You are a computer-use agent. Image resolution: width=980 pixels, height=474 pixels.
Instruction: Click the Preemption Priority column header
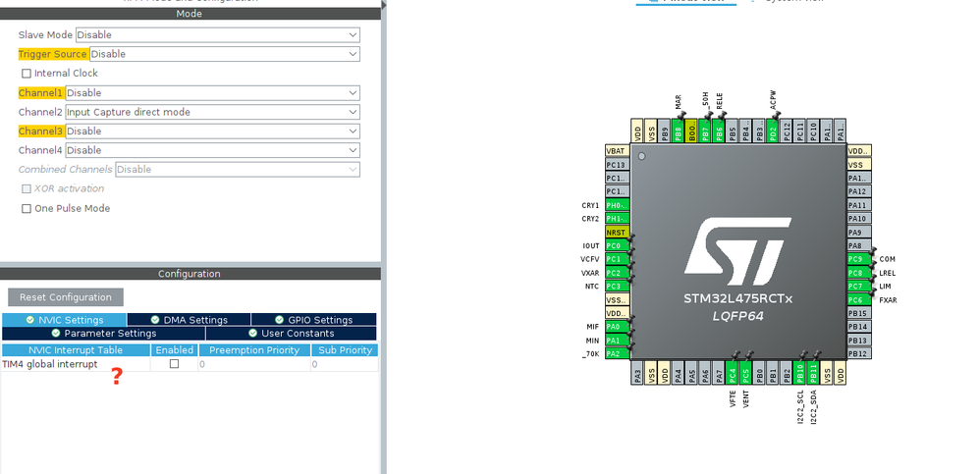(254, 350)
